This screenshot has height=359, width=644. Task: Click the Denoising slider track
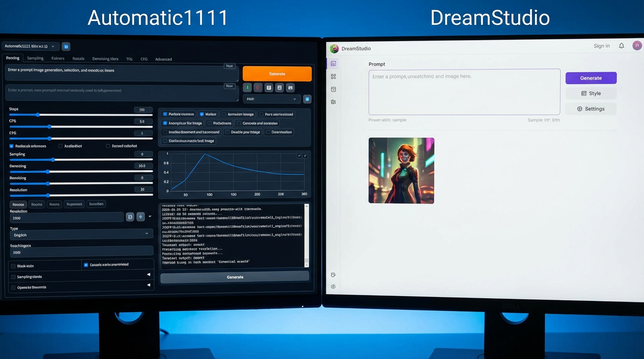coord(81,172)
